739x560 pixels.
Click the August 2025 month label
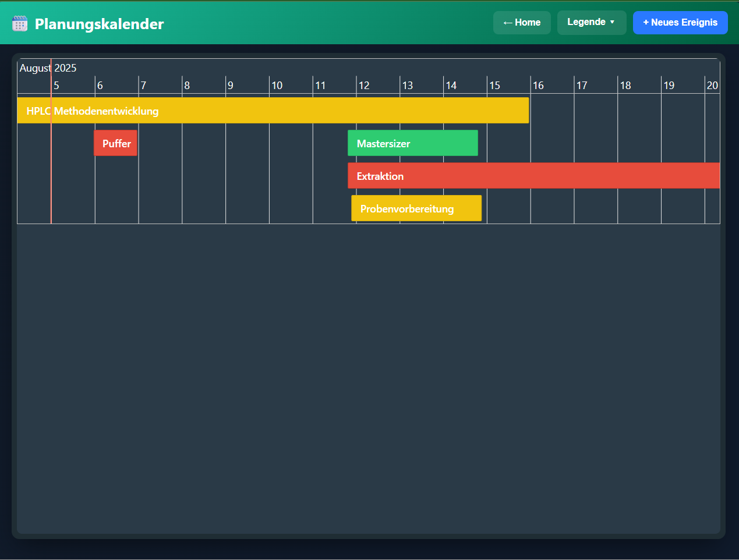(48, 68)
